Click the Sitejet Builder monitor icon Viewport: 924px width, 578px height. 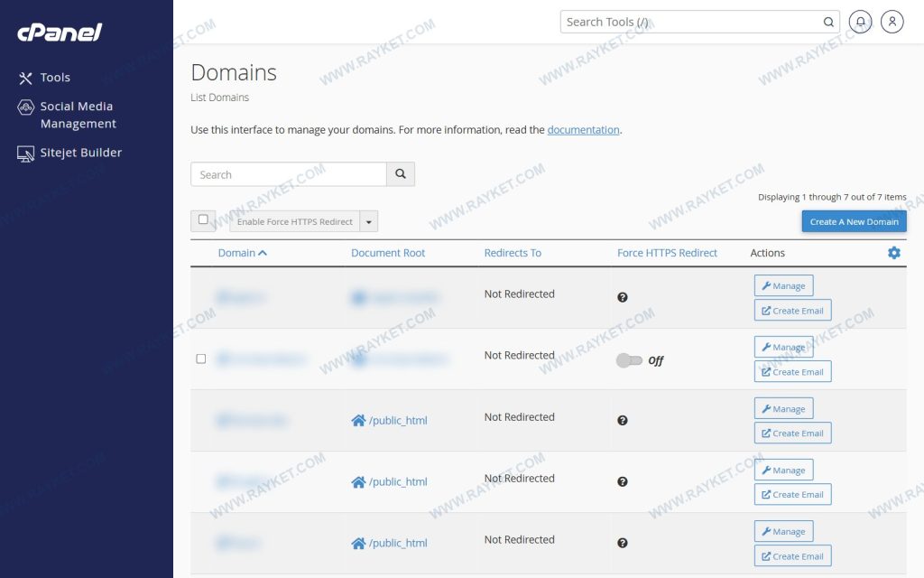pos(25,154)
